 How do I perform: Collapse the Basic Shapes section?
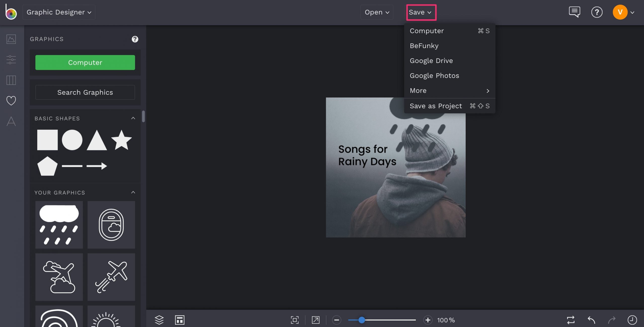tap(133, 117)
